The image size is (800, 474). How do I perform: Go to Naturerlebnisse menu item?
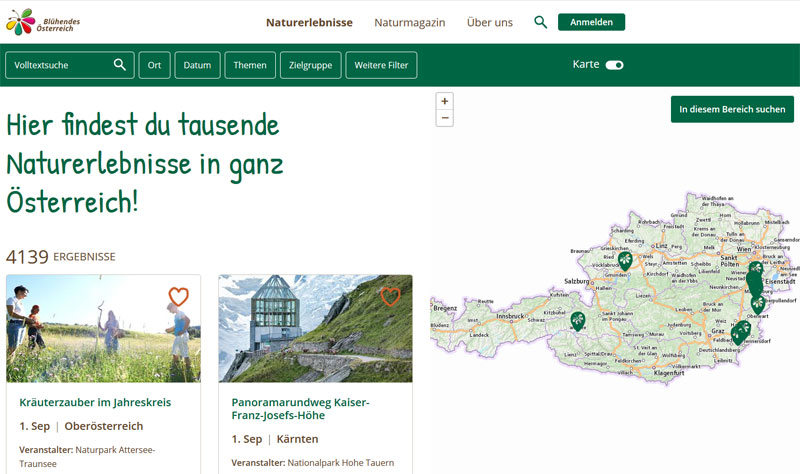click(309, 22)
